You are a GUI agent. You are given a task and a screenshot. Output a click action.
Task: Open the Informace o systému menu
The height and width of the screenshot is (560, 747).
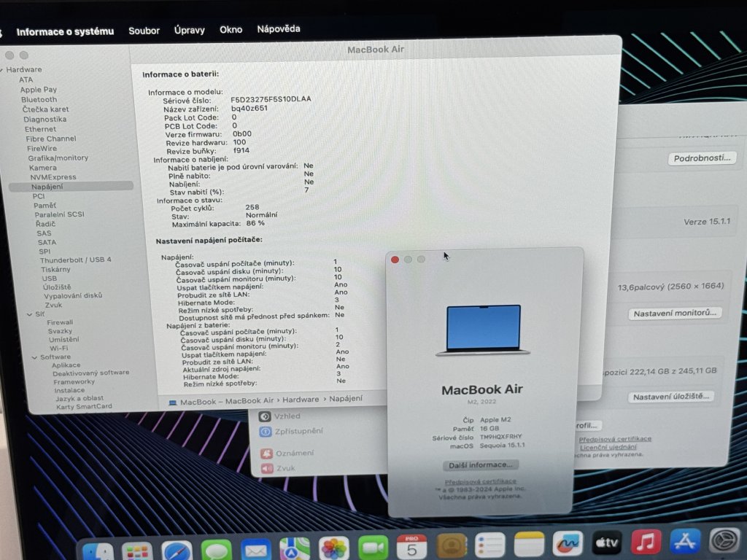coord(65,32)
